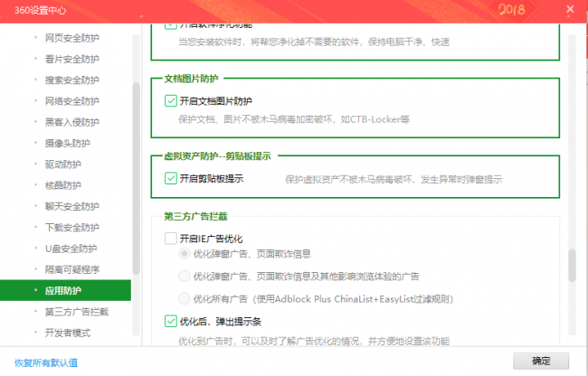Open 开发者模式 settings
This screenshot has width=588, height=376.
pos(68,333)
